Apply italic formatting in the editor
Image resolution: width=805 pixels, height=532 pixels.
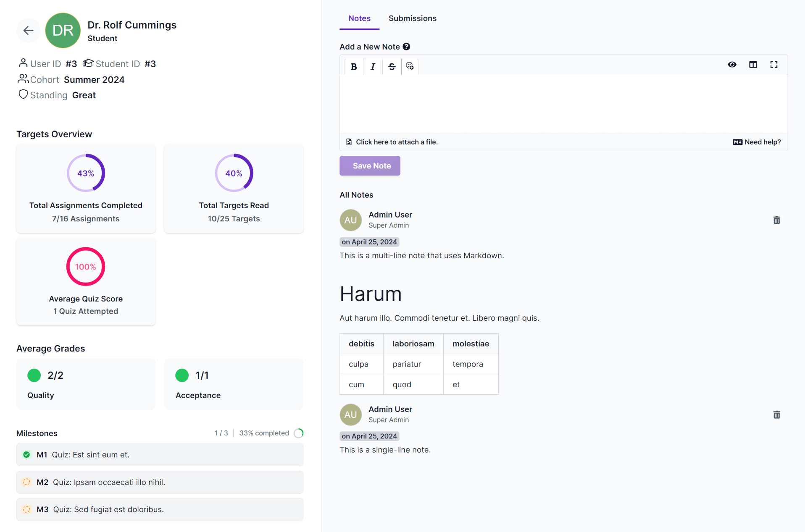click(x=373, y=66)
